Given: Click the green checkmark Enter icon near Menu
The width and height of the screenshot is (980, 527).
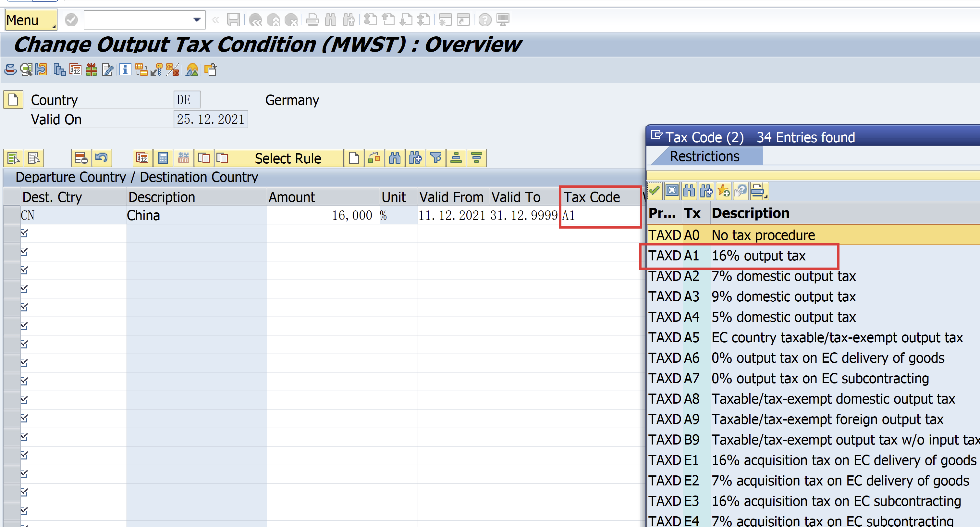Looking at the screenshot, I should (x=71, y=20).
